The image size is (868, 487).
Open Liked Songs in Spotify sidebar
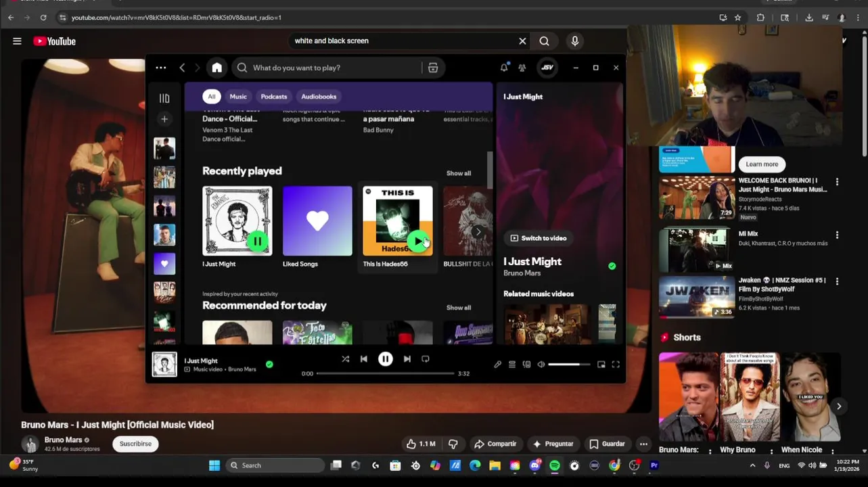click(164, 264)
